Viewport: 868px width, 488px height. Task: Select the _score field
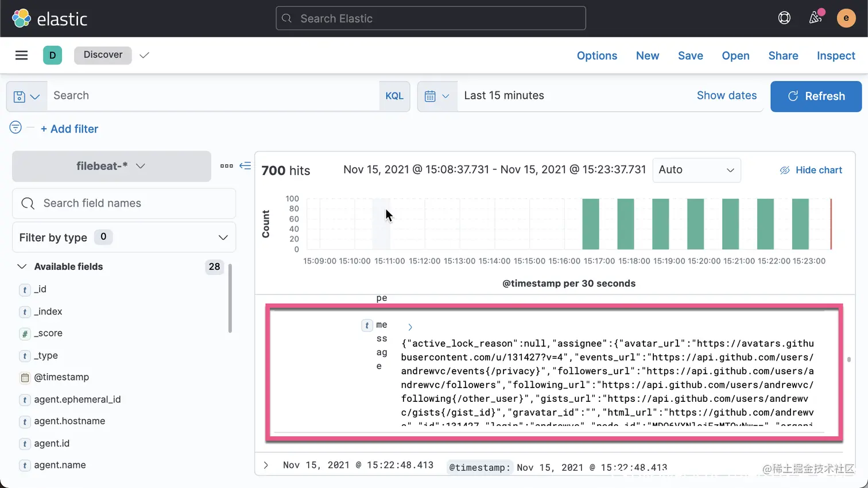point(48,334)
